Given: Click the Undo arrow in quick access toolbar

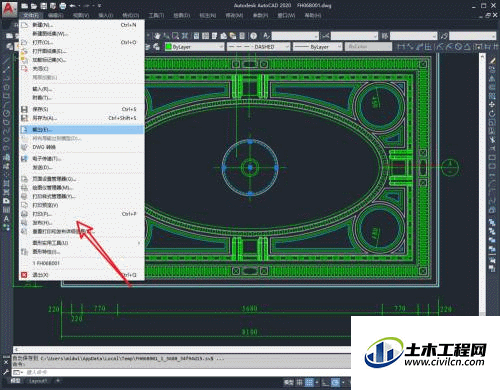Looking at the screenshot, I should coord(72,6).
